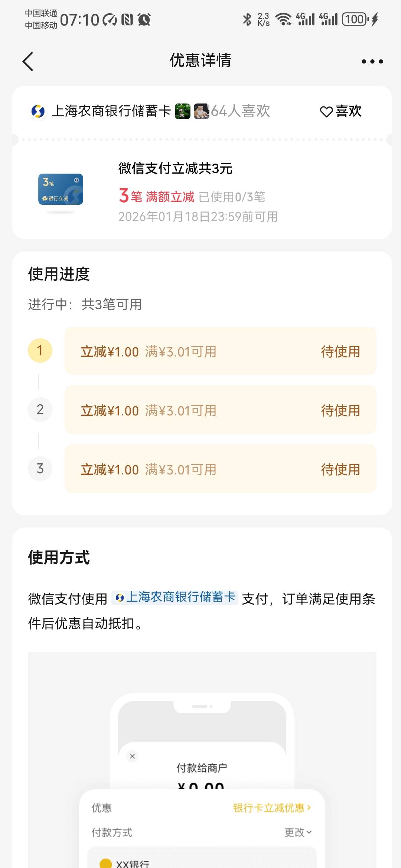Viewport: 401px width, 868px height.
Task: Open the three-dot more options menu
Action: coord(372,61)
